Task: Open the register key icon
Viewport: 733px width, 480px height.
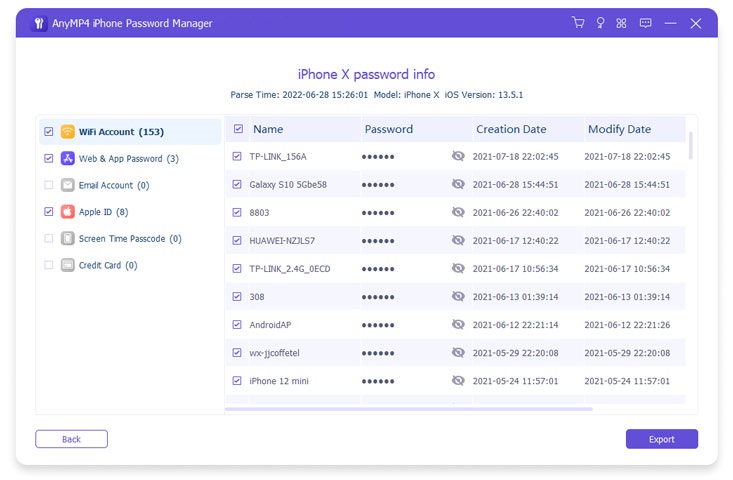Action: tap(600, 23)
